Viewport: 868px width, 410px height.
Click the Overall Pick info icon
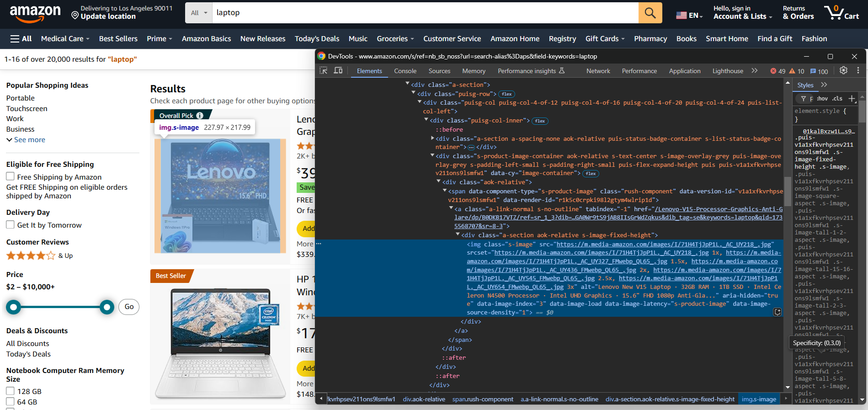click(x=200, y=116)
